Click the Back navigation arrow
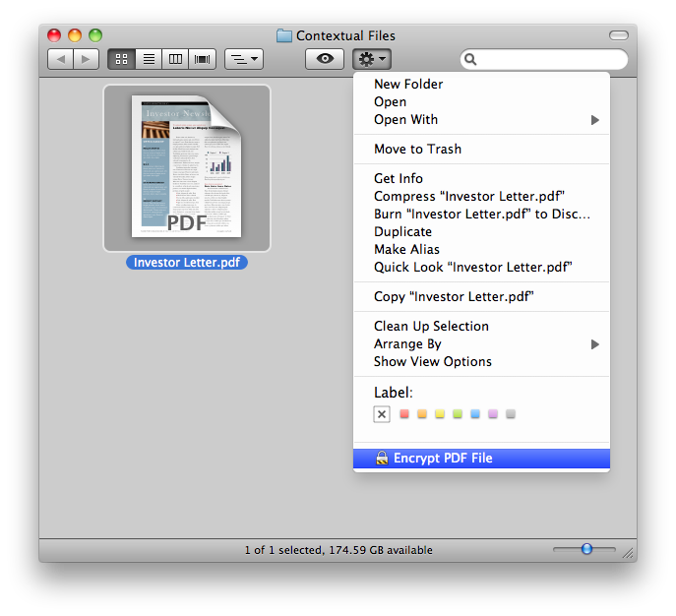676x616 pixels. coord(61,59)
